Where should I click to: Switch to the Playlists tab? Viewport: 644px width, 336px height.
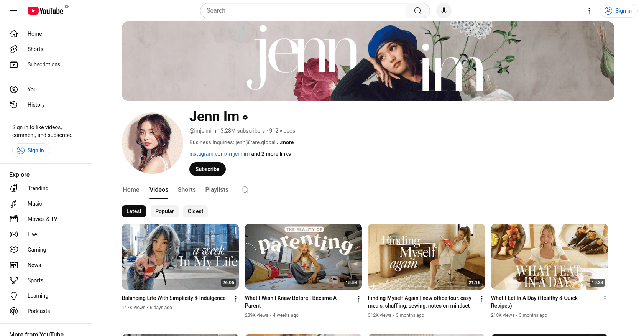(217, 190)
